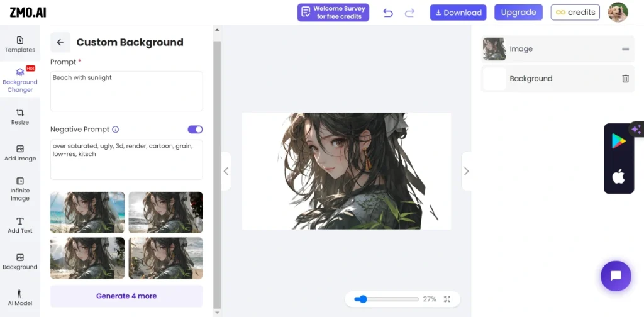The width and height of the screenshot is (644, 317).
Task: Show Negative Prompt info tooltip
Action: pos(116,130)
